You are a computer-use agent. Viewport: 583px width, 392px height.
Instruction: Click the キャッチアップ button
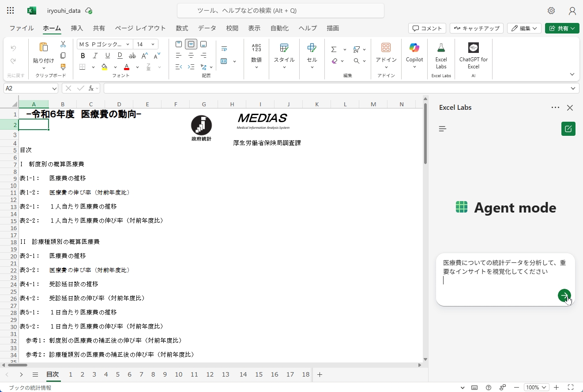476,28
